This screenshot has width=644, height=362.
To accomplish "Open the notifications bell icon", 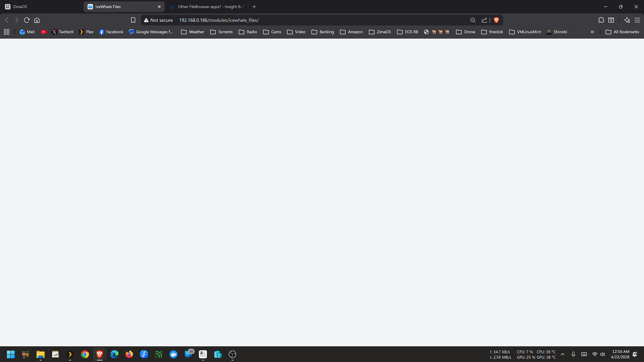I will 635,354.
